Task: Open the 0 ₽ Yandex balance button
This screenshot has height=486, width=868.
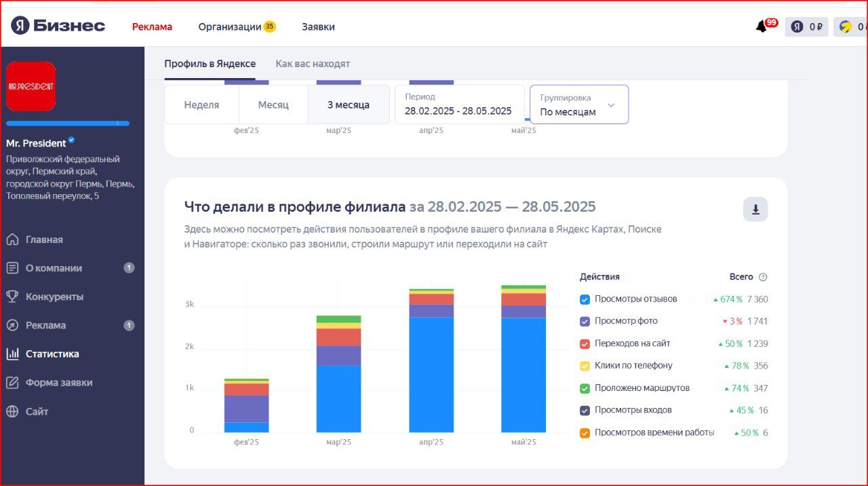Action: pyautogui.click(x=807, y=26)
